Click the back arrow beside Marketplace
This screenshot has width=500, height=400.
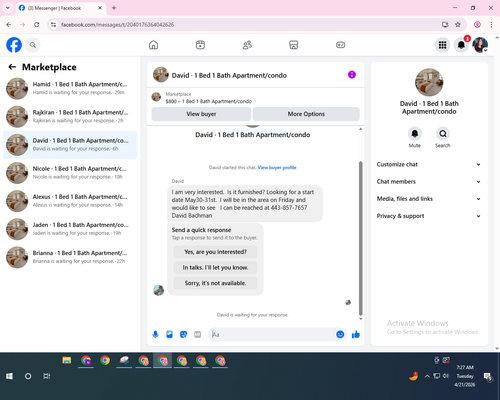coord(12,67)
